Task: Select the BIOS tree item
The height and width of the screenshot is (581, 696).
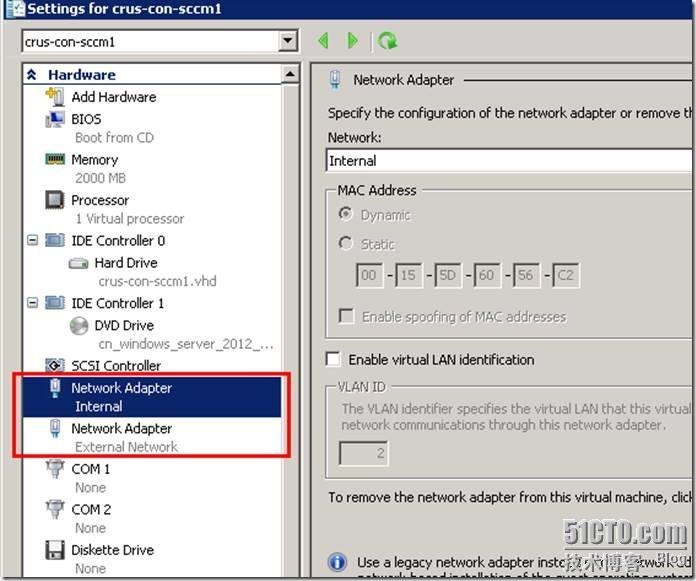Action: pyautogui.click(x=86, y=119)
